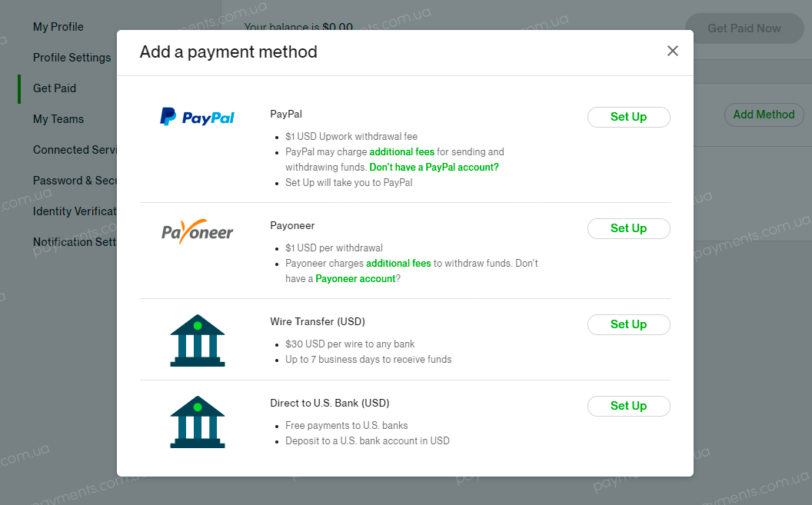Set up Direct to U.S. Bank
The width and height of the screenshot is (812, 505).
[x=628, y=406]
